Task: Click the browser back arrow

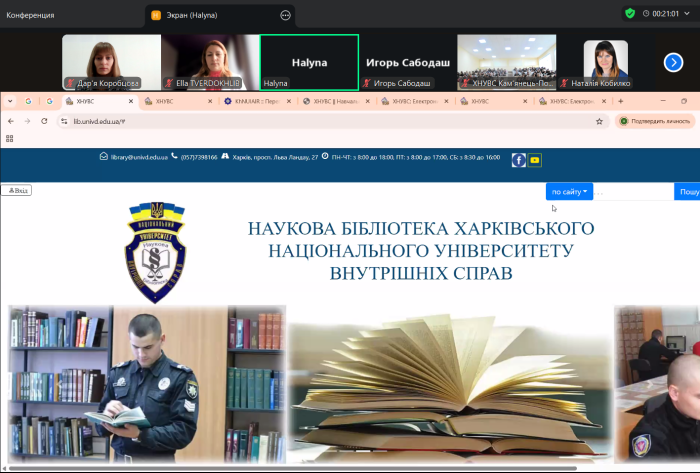Action: tap(11, 121)
